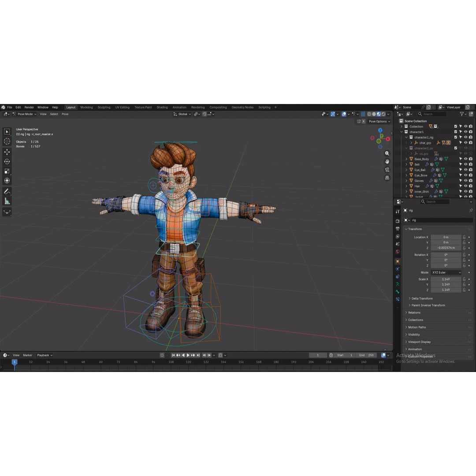Image resolution: width=476 pixels, height=476 pixels.
Task: Click the Select menu in viewport header
Action: click(x=54, y=114)
